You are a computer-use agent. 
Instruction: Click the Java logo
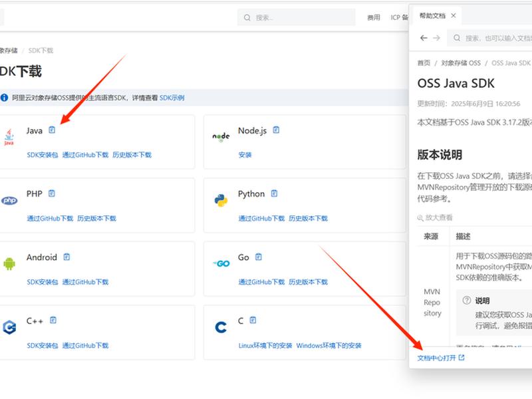(9, 137)
